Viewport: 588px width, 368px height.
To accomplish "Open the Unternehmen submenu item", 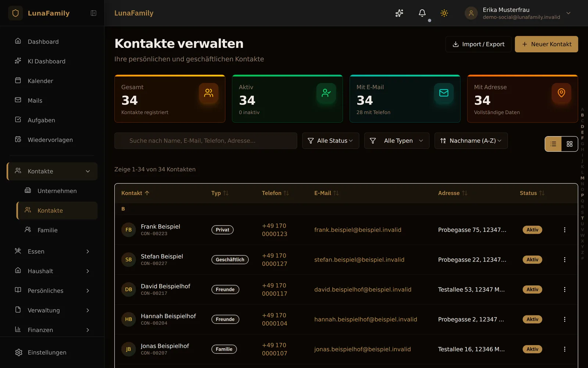I will 57,191.
